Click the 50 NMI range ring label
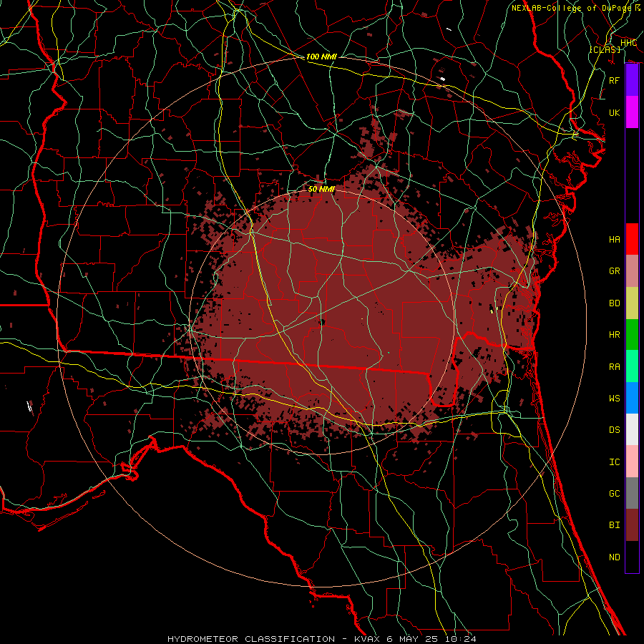This screenshot has width=644, height=644. click(x=321, y=189)
